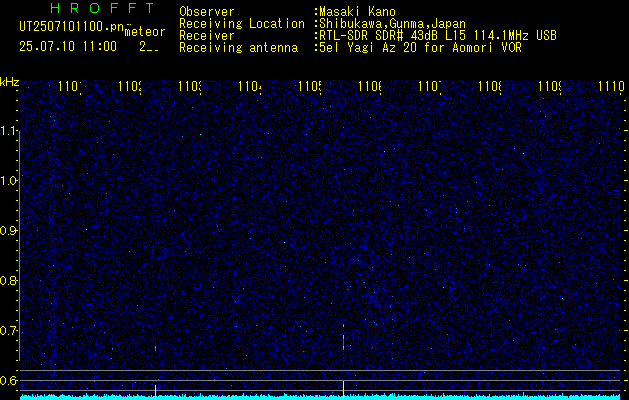Click the 1107 time axis label

click(430, 86)
